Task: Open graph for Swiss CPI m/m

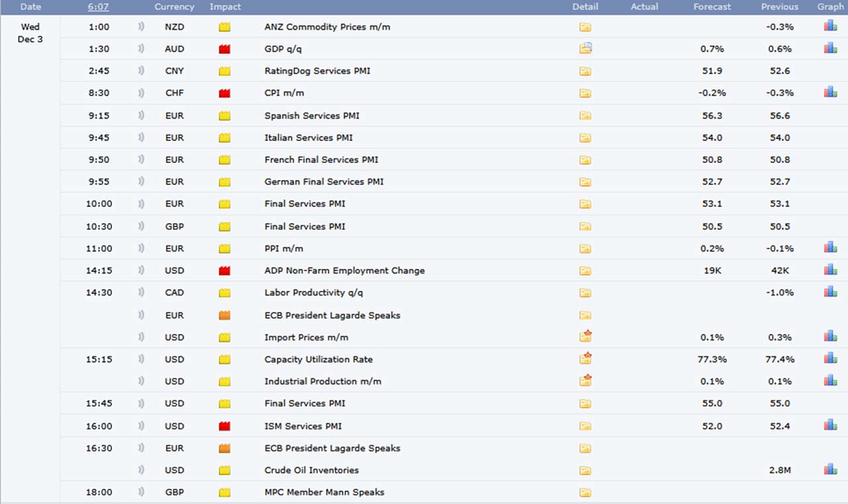Action: tap(830, 93)
